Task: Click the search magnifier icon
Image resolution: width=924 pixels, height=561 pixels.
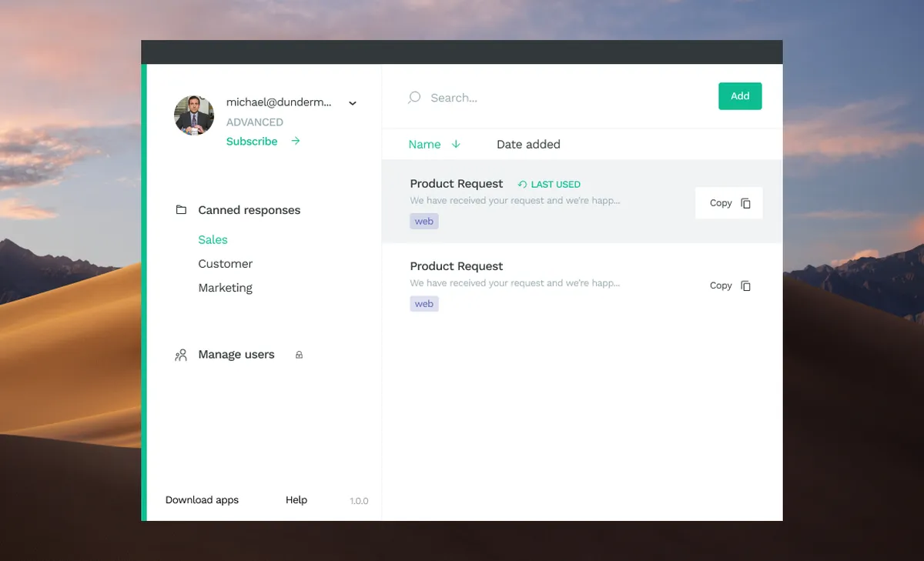Action: (x=414, y=98)
